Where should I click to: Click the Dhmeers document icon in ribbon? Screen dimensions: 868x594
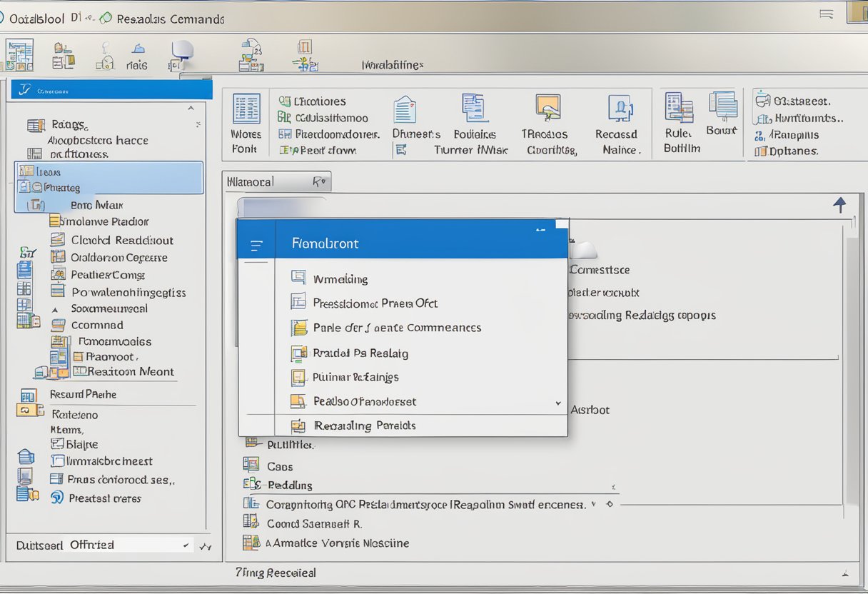[x=405, y=109]
